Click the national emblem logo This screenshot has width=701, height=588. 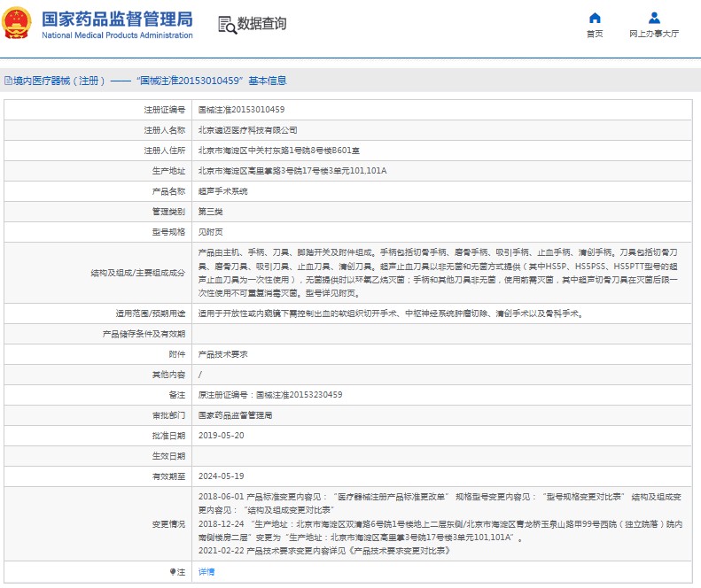pos(18,23)
